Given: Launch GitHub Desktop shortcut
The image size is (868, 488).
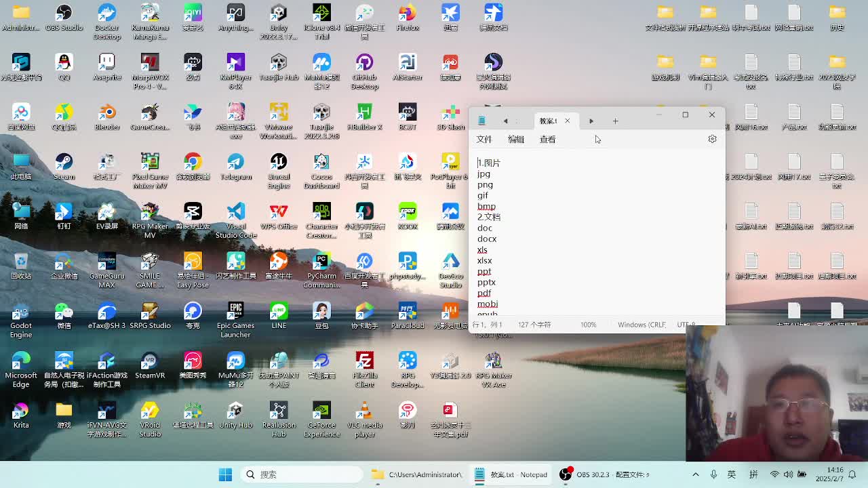Looking at the screenshot, I should pyautogui.click(x=365, y=72).
